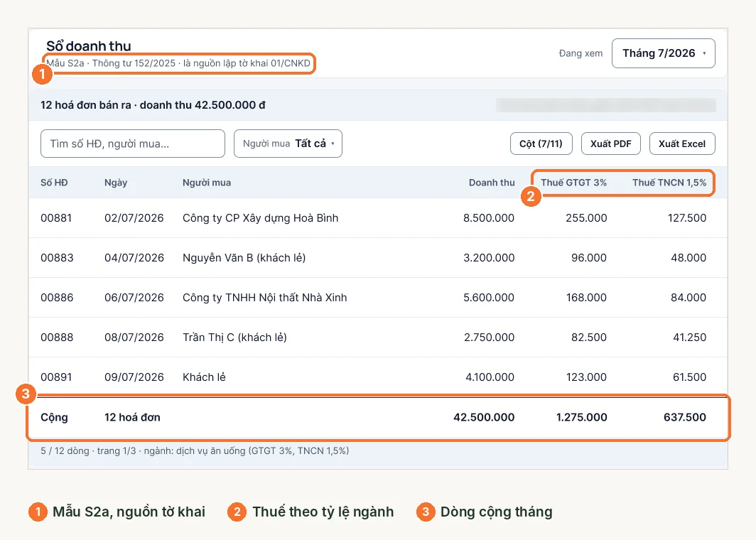The image size is (756, 540).
Task: Click the date 09/07/2026
Action: [x=134, y=377]
